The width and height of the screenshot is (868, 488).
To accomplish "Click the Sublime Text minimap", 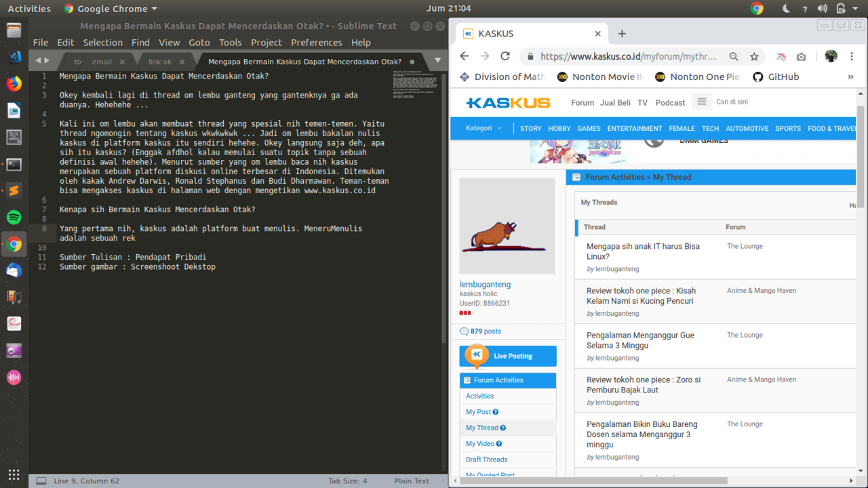I will [414, 86].
